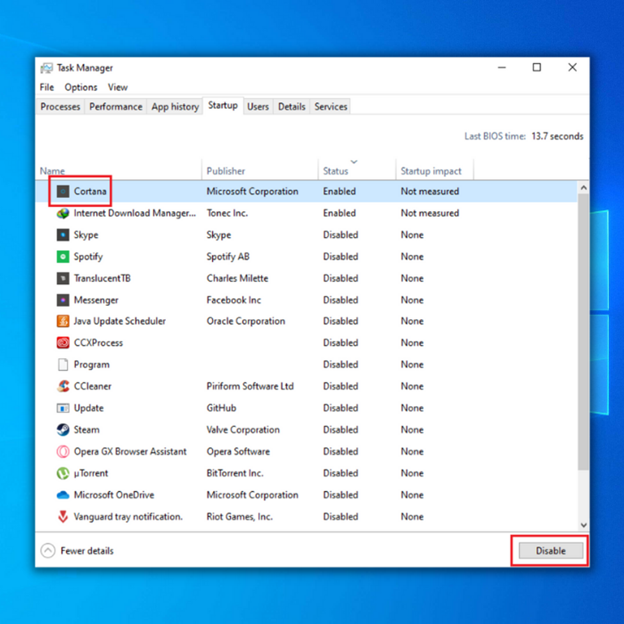Click the Cortana app icon
The height and width of the screenshot is (624, 624).
click(62, 191)
